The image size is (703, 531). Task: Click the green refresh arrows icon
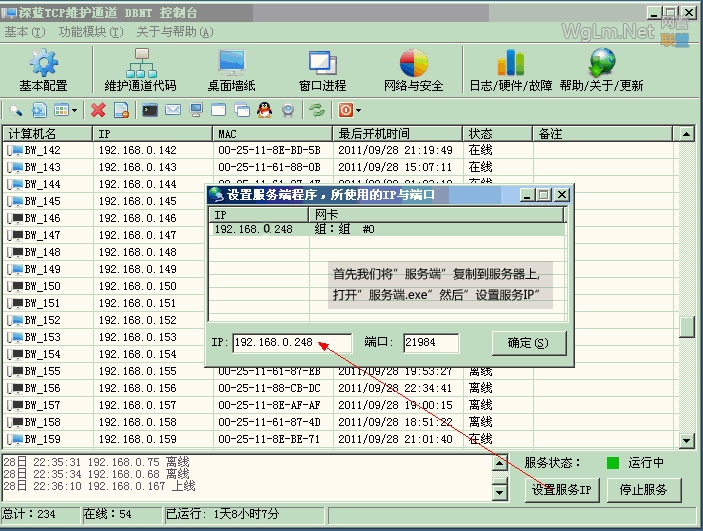click(x=317, y=110)
